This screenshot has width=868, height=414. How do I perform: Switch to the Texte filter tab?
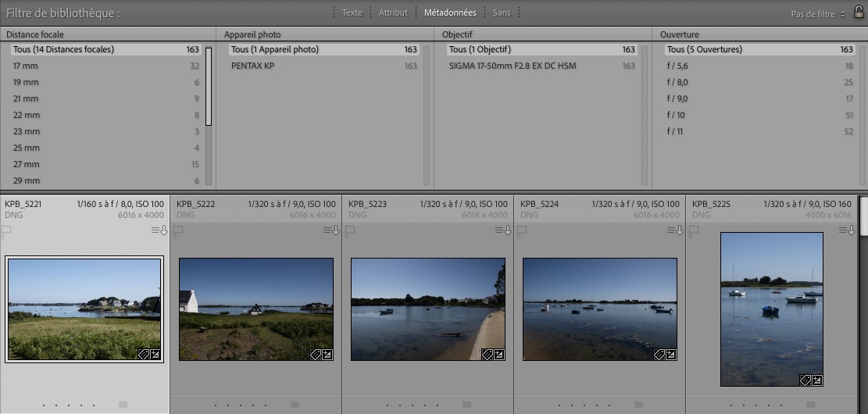click(352, 12)
